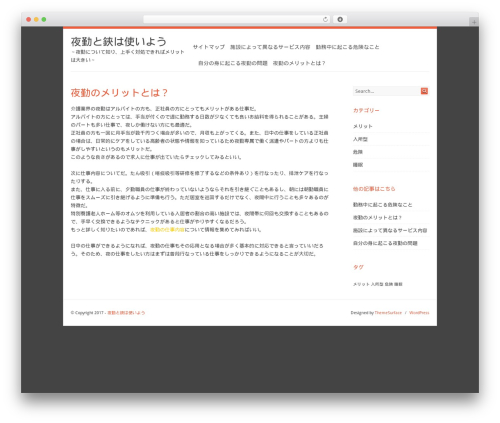Click the Copyright 2017 footer text
500x423 pixels.
[x=87, y=313]
